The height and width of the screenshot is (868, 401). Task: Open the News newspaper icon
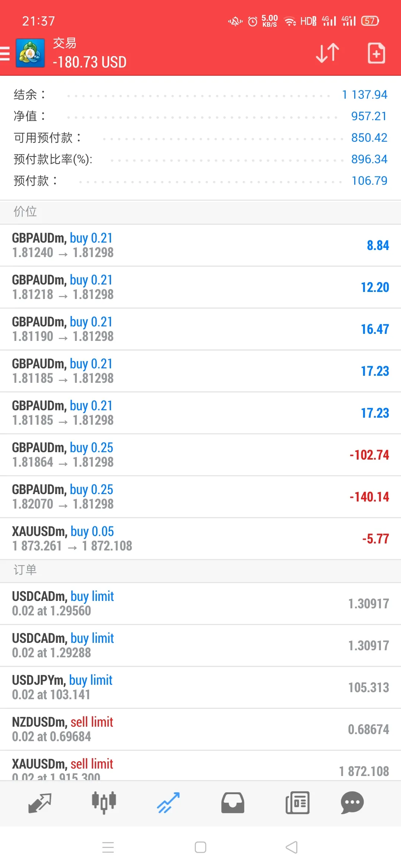(297, 803)
